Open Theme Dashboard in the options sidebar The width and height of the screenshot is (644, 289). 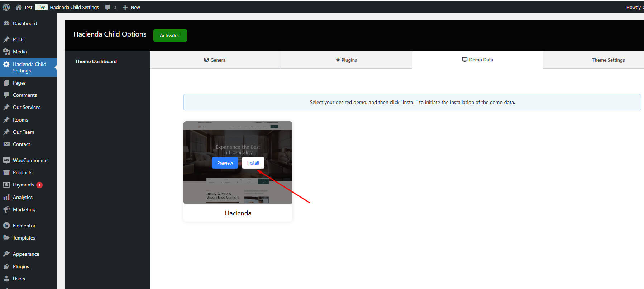tap(96, 61)
